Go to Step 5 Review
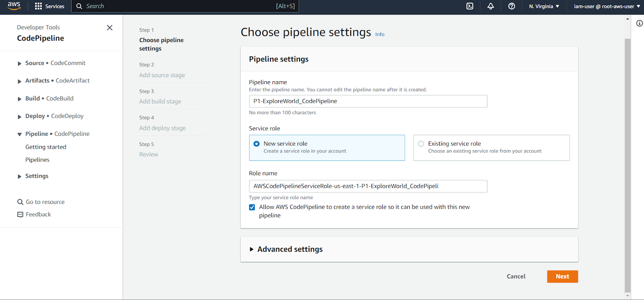Screen dimensions: 644x300 click(149, 154)
